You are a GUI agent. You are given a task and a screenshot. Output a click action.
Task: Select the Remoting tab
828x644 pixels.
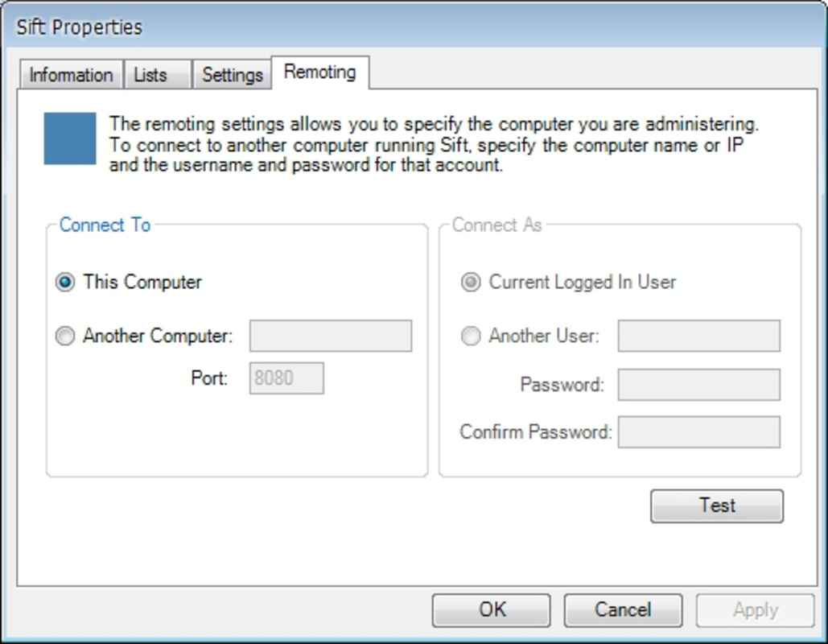(x=319, y=72)
